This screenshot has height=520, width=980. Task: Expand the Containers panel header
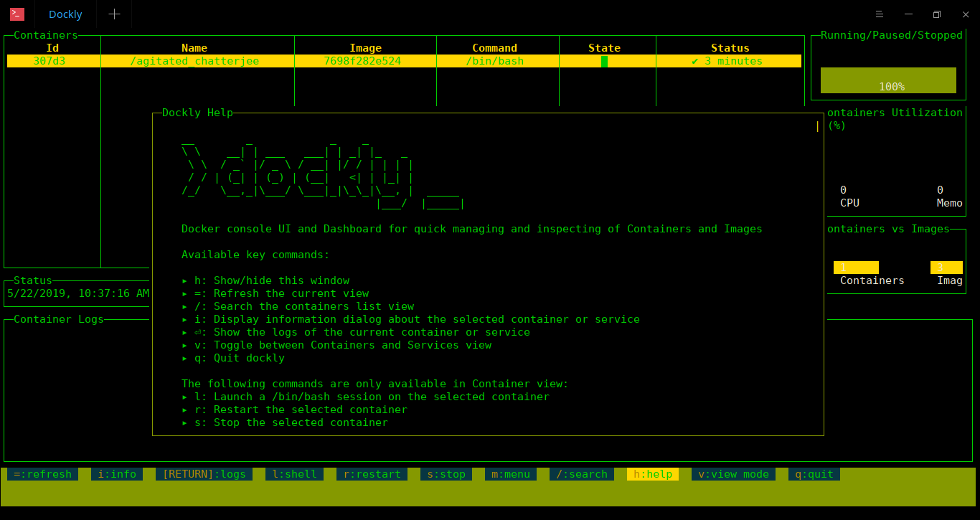pyautogui.click(x=46, y=34)
